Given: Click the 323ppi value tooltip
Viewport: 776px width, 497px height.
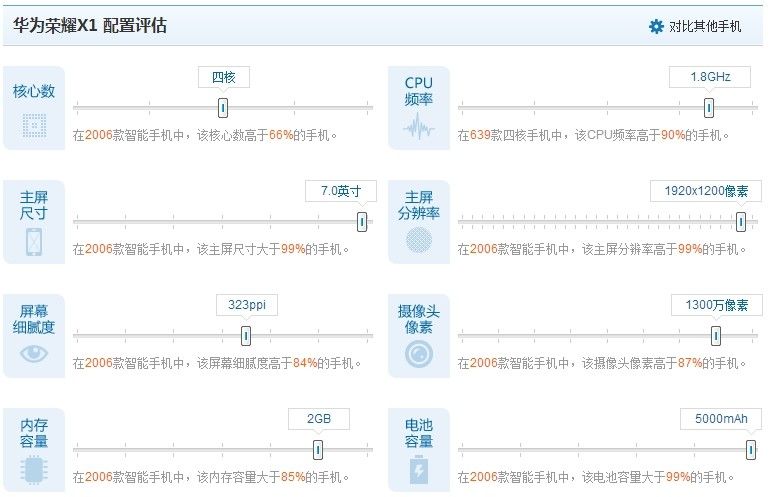Looking at the screenshot, I should tap(247, 305).
